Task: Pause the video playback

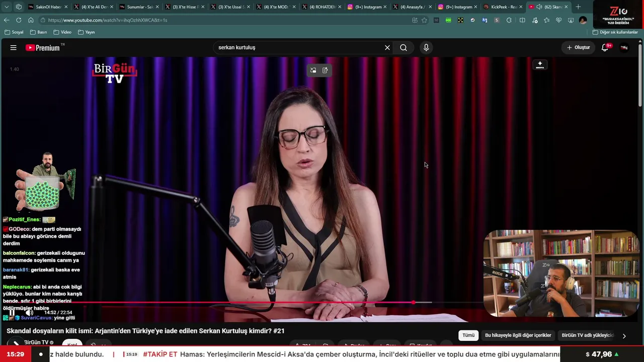Action: [x=12, y=313]
